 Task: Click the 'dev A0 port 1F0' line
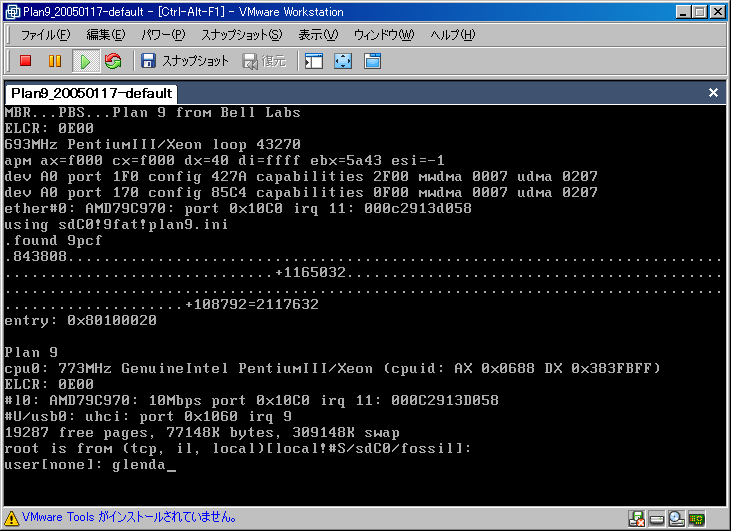pos(301,177)
